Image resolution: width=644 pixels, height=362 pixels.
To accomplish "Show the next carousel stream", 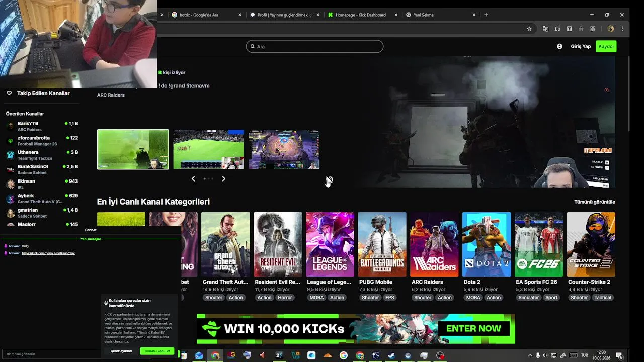I will [224, 178].
